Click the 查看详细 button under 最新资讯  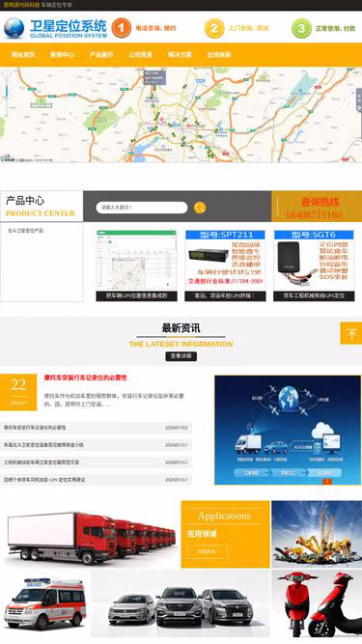tap(181, 356)
